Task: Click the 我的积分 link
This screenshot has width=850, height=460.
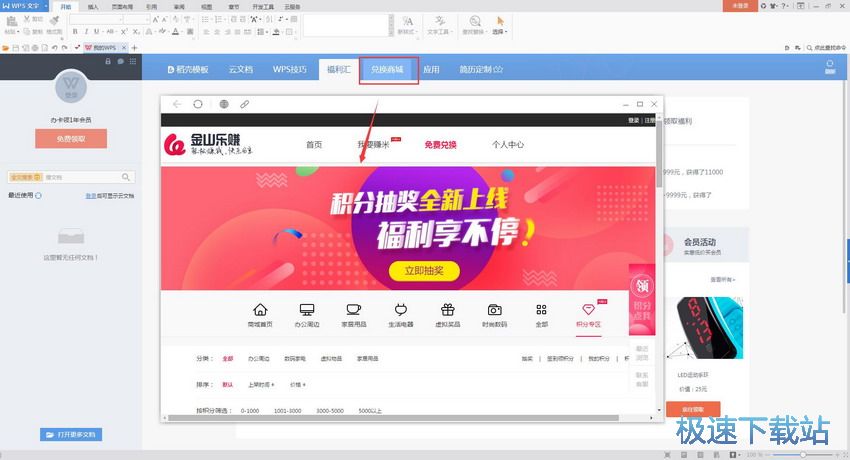Action: click(x=598, y=359)
